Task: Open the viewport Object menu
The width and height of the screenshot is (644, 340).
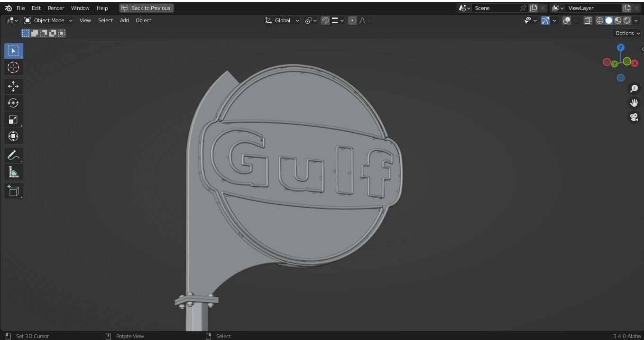Action: (143, 20)
